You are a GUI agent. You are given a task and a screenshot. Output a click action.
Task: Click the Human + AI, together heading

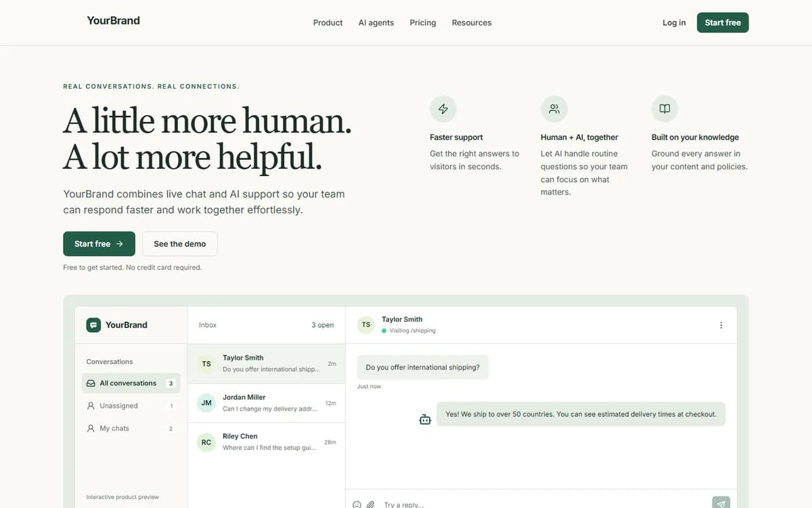pyautogui.click(x=579, y=137)
